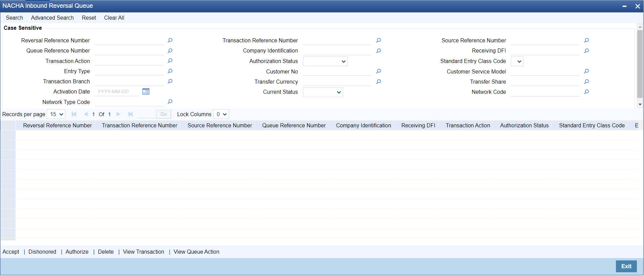Sort by Reversal Reference Number column header
Screen dimensions: 644x276
57,125
